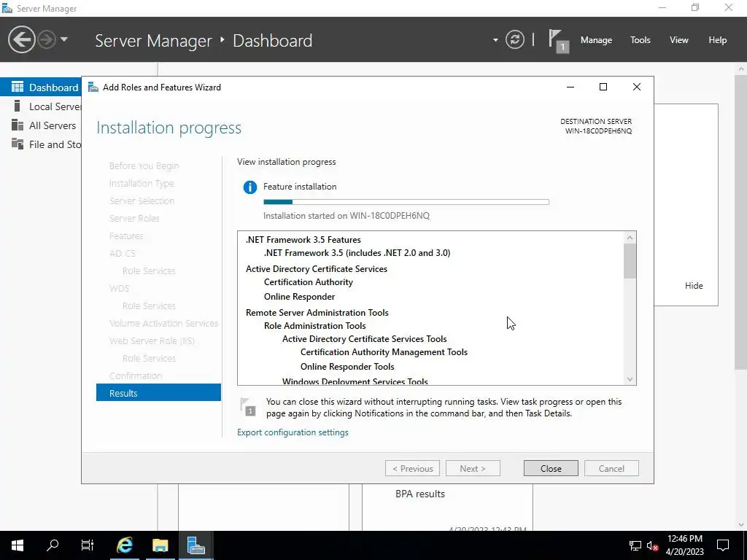The width and height of the screenshot is (747, 560).
Task: Click the File and Storage icon
Action: click(x=18, y=144)
